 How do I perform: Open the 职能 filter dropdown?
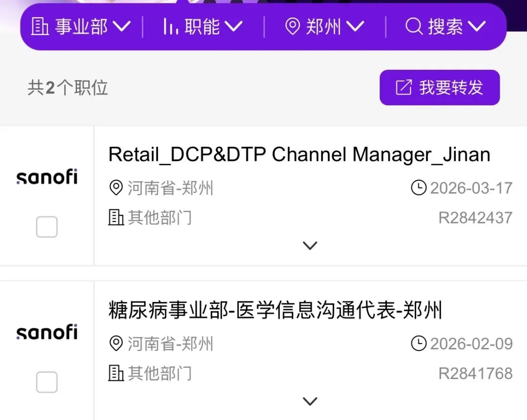click(203, 26)
